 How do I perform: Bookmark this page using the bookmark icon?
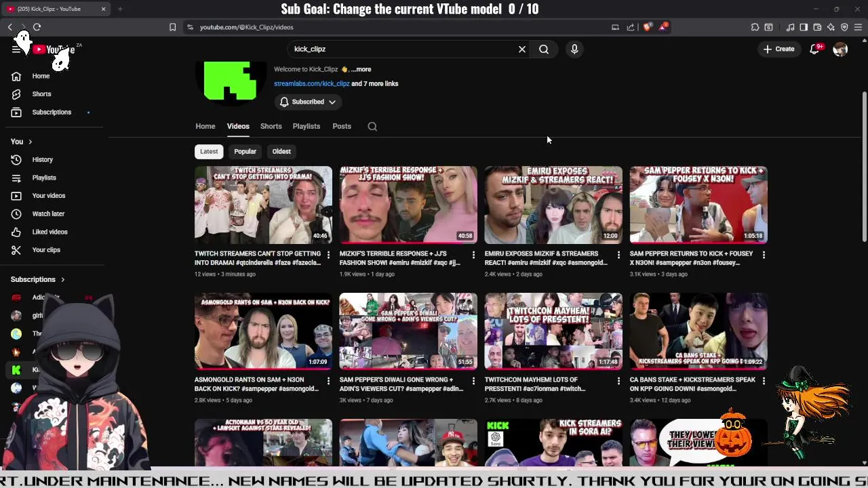[172, 27]
